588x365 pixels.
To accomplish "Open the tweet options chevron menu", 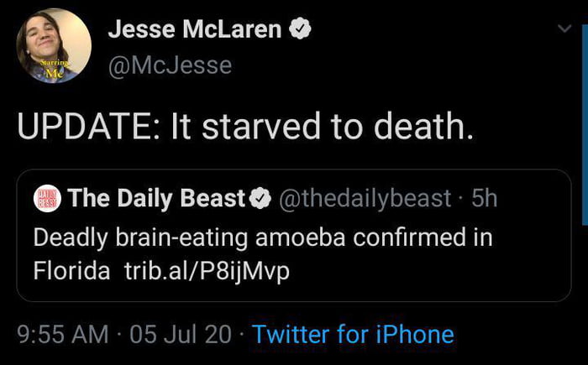I will tap(564, 29).
